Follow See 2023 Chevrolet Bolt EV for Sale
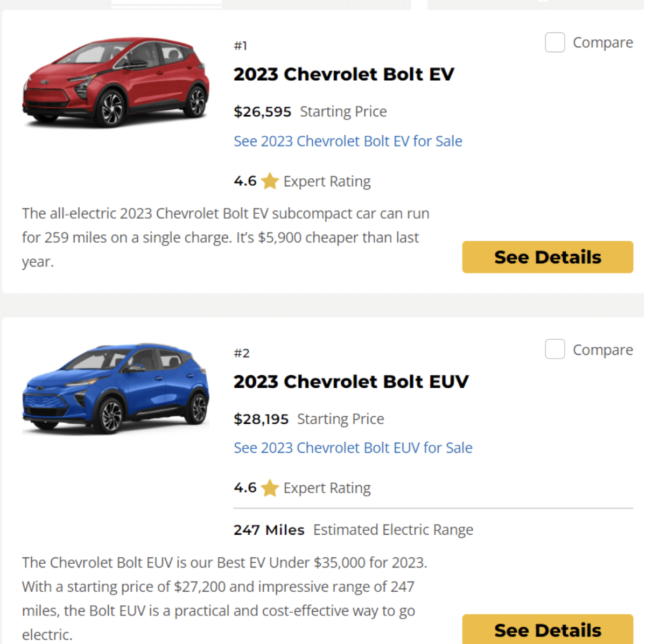The height and width of the screenshot is (644, 646). tap(348, 141)
